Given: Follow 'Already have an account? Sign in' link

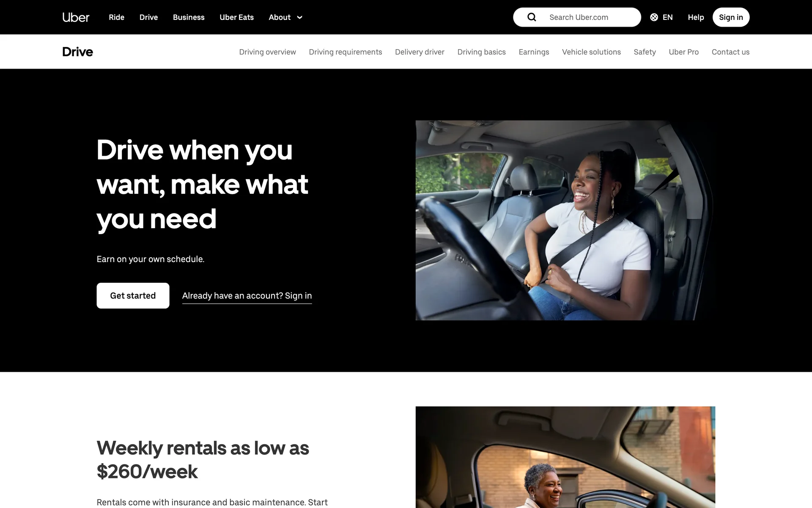Looking at the screenshot, I should point(247,296).
